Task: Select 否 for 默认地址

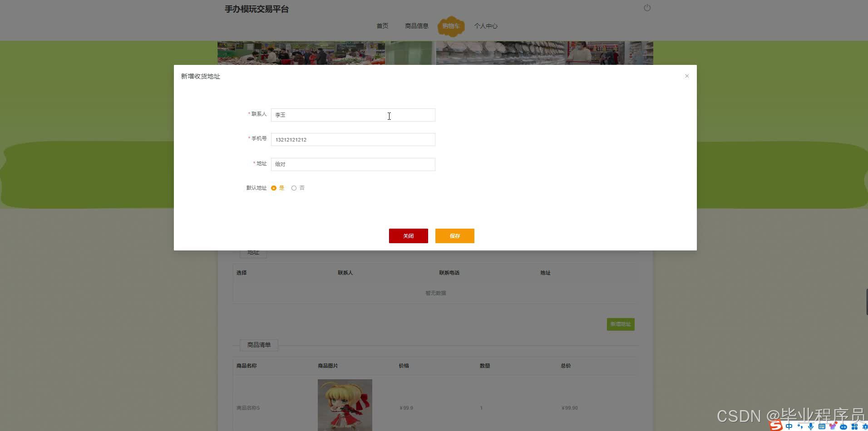Action: point(294,188)
